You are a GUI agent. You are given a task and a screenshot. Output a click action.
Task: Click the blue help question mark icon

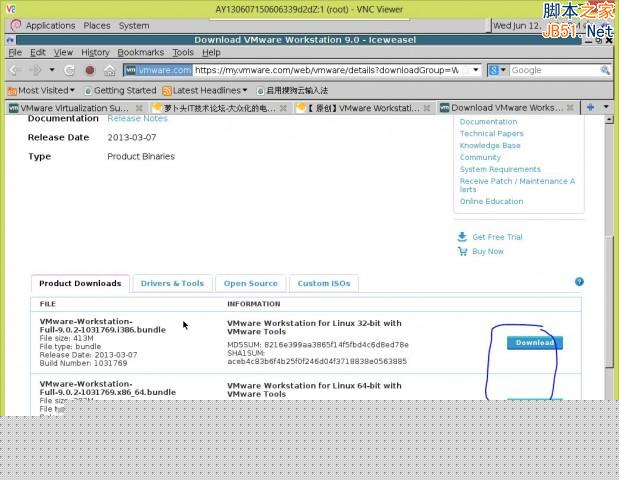tap(579, 281)
